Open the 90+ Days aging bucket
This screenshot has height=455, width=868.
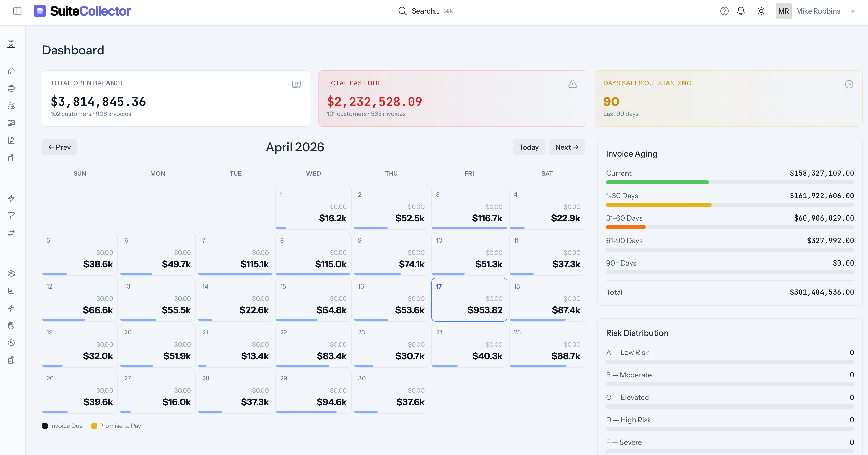click(x=730, y=266)
